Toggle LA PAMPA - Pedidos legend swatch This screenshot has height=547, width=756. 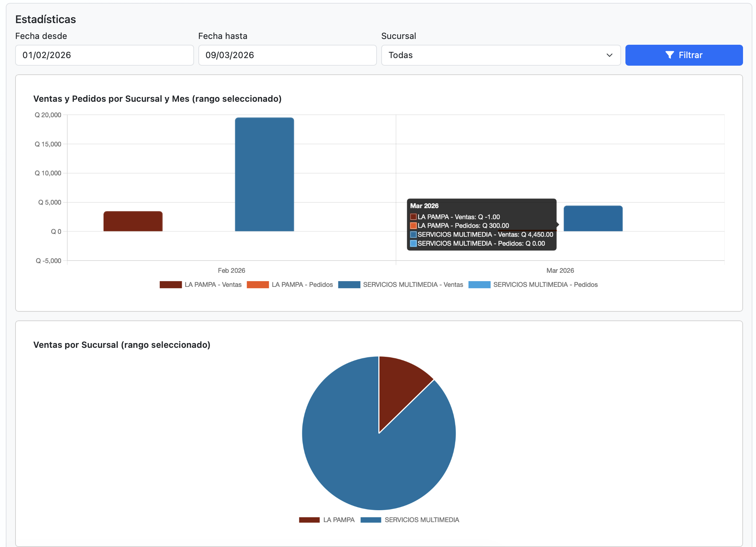coord(258,285)
